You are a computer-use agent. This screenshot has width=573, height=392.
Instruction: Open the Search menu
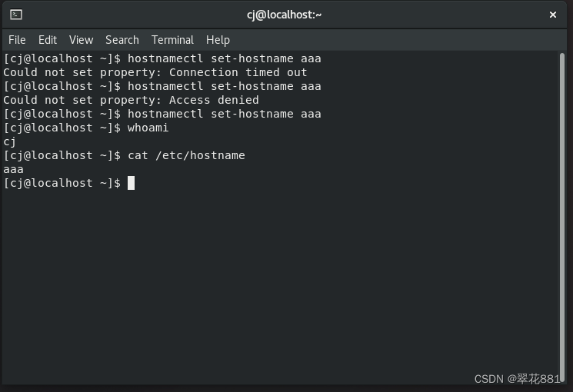click(122, 40)
